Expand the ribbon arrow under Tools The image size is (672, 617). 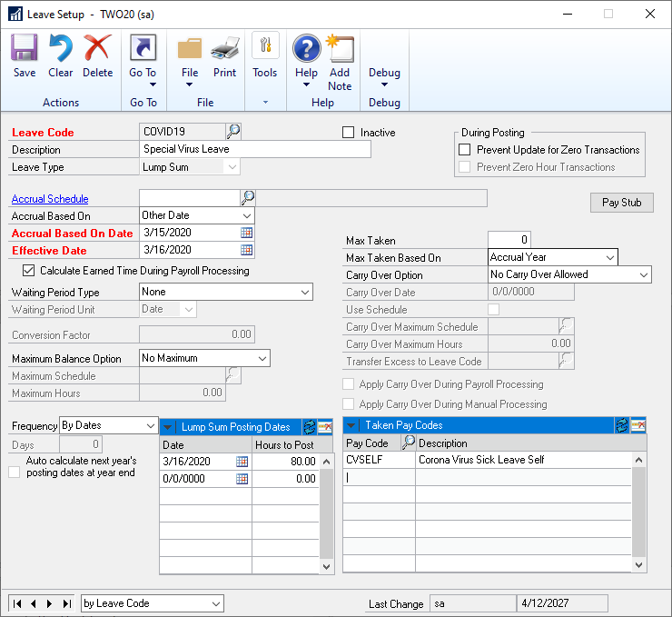[x=266, y=102]
